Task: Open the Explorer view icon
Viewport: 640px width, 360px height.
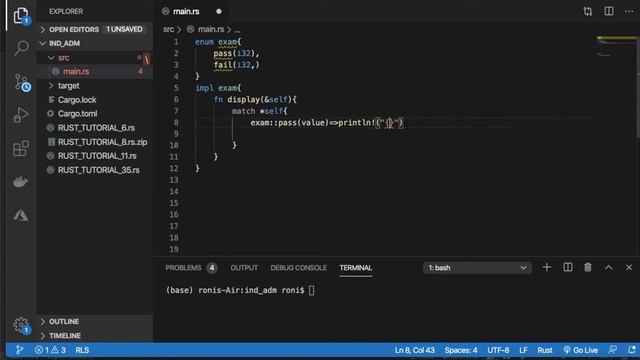Action: pos(21,16)
